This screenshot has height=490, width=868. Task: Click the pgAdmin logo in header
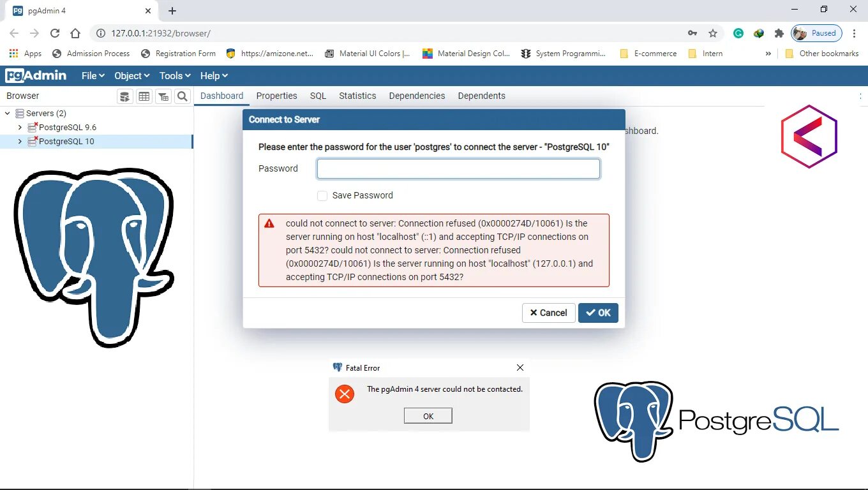pyautogui.click(x=36, y=75)
